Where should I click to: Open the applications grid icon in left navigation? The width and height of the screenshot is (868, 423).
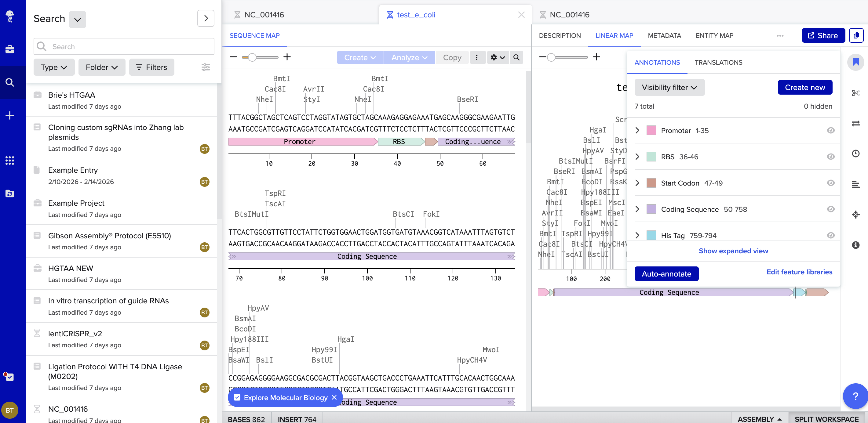point(10,161)
